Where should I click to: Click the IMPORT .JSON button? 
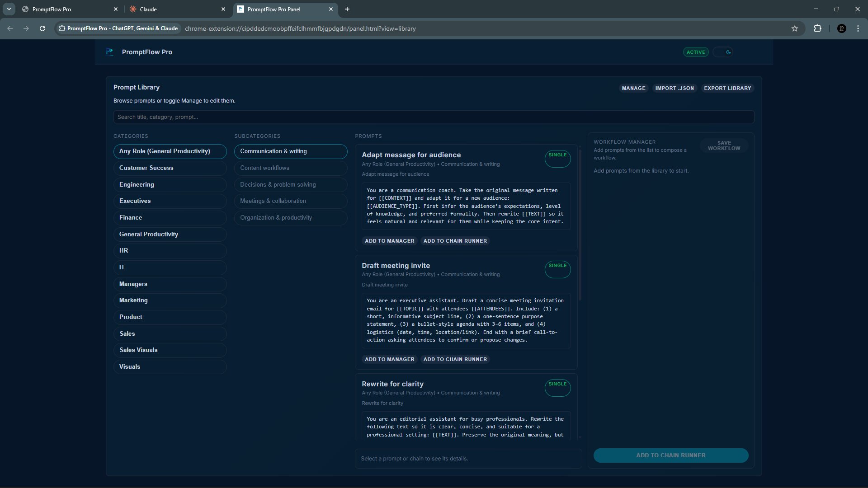(x=675, y=88)
